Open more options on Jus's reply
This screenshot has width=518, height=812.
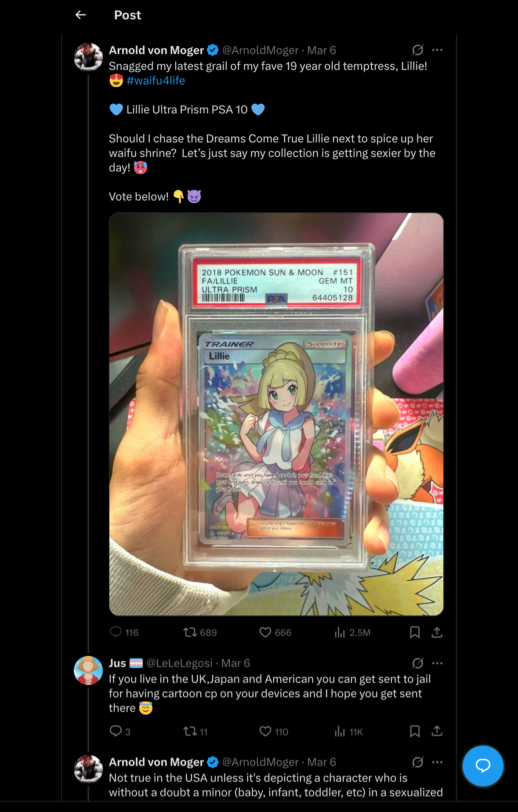(437, 663)
